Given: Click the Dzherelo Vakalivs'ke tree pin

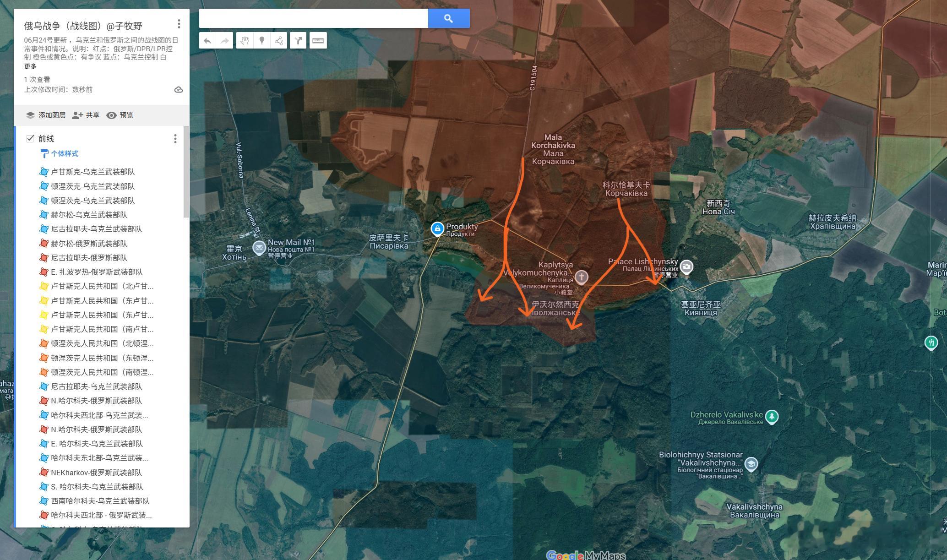Looking at the screenshot, I should tap(772, 417).
